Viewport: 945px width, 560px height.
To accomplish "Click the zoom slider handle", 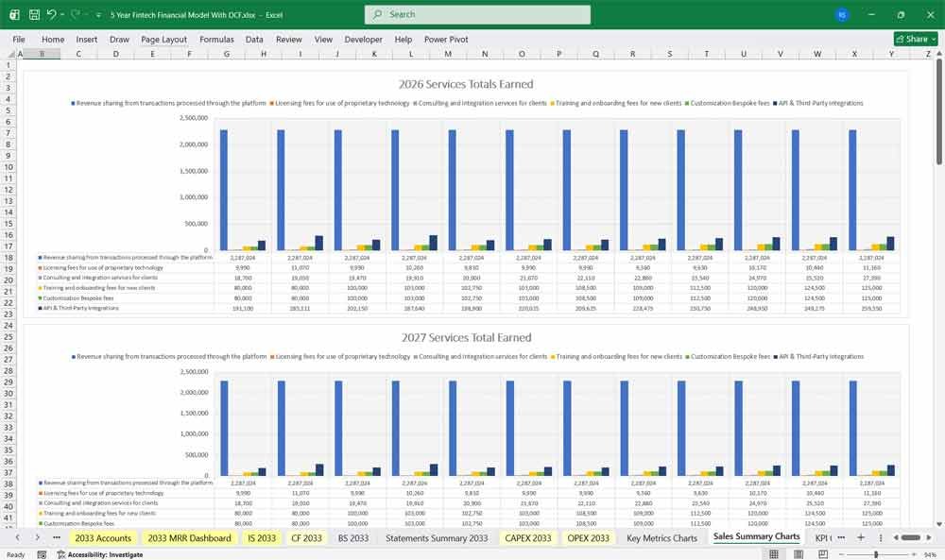I will tap(876, 554).
